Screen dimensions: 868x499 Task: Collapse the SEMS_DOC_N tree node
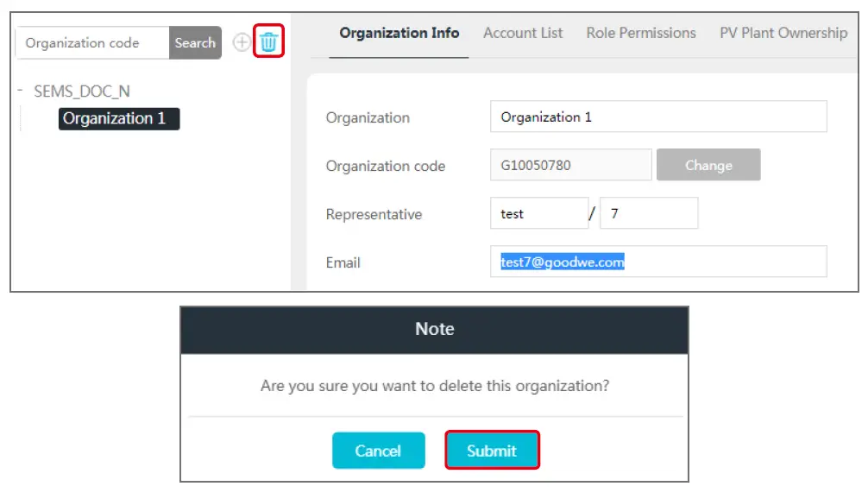click(x=20, y=90)
